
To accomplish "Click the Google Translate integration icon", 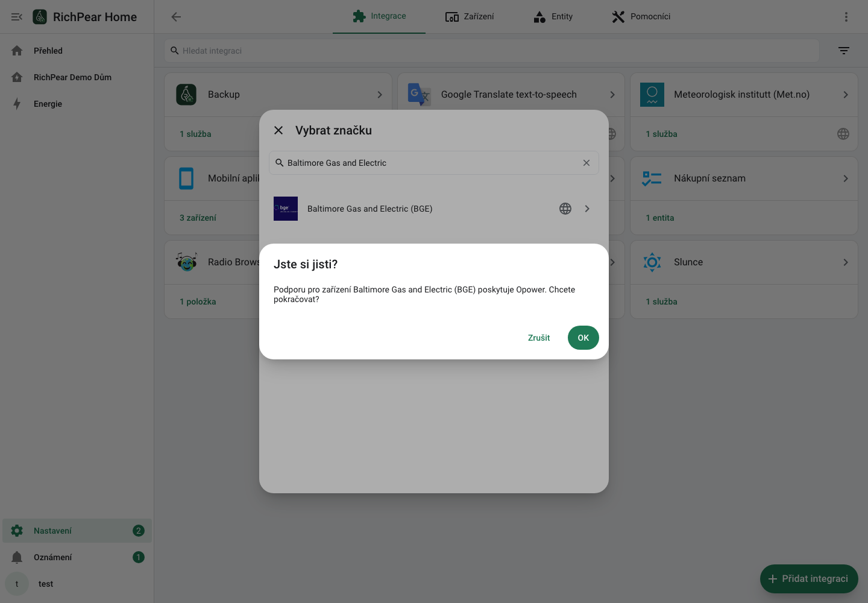I will (420, 95).
